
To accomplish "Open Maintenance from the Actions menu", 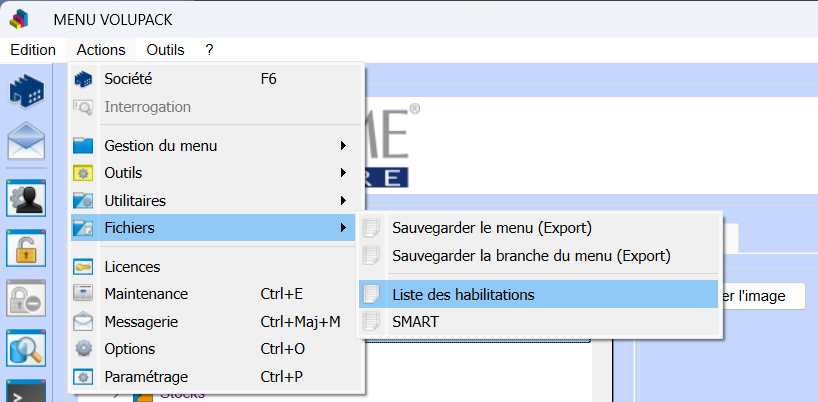I will point(146,294).
